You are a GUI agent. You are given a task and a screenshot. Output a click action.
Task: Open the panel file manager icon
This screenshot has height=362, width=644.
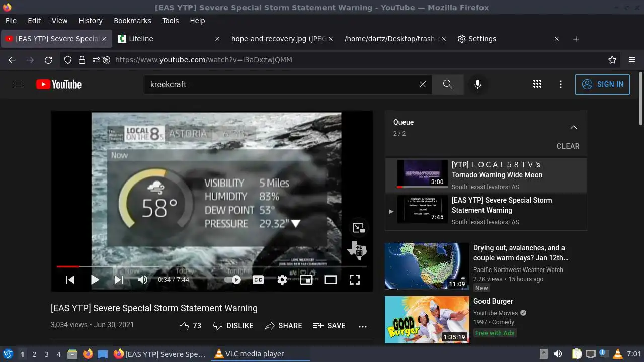pos(72,354)
